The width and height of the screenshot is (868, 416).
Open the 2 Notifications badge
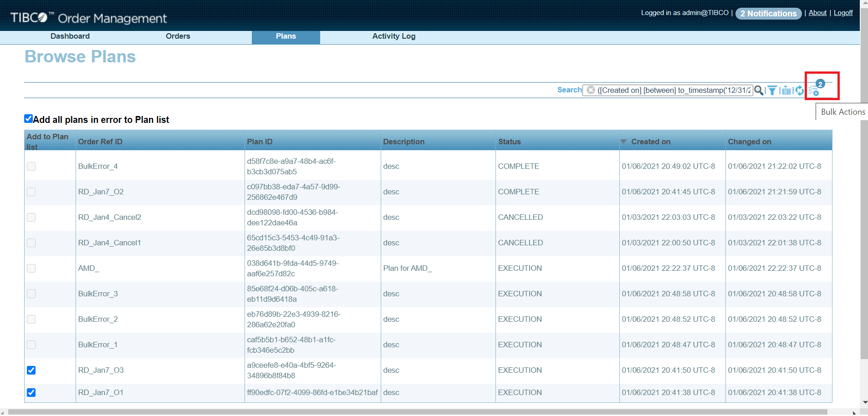(768, 14)
